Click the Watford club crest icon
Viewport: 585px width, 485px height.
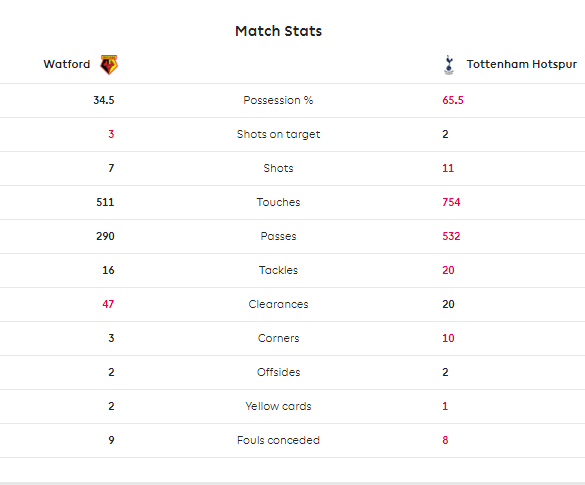[x=109, y=65]
